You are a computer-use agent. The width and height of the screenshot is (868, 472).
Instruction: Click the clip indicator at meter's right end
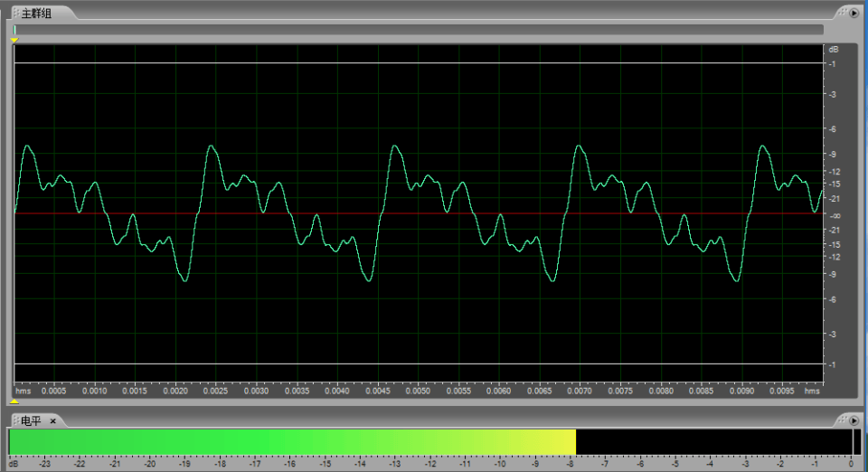pyautogui.click(x=855, y=442)
